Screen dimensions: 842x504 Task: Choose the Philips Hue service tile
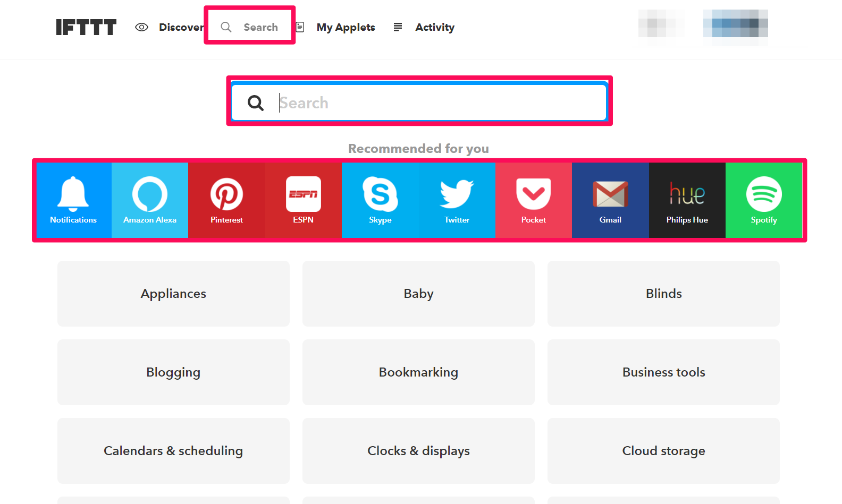coord(687,200)
